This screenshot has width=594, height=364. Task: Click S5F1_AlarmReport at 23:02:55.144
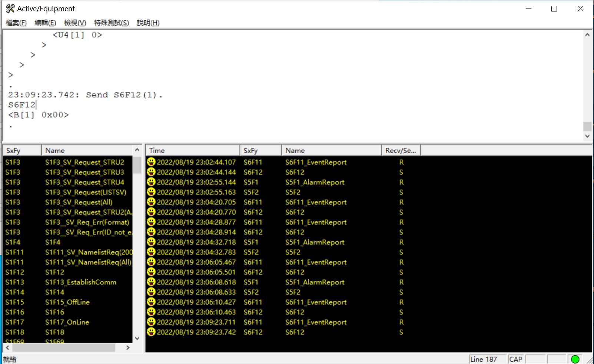[x=315, y=182]
